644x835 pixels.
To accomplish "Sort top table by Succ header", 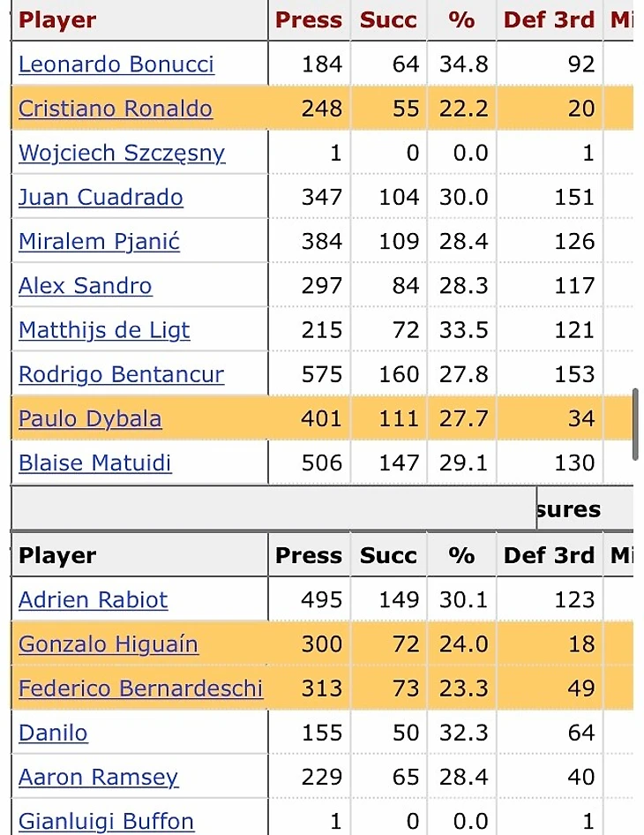I will pyautogui.click(x=388, y=19).
